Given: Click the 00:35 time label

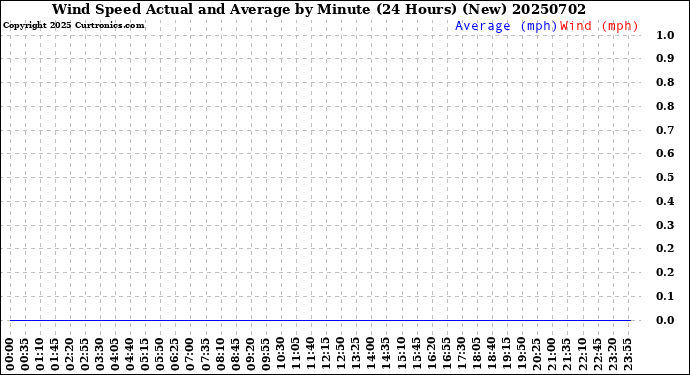Looking at the screenshot, I should click(x=25, y=355).
